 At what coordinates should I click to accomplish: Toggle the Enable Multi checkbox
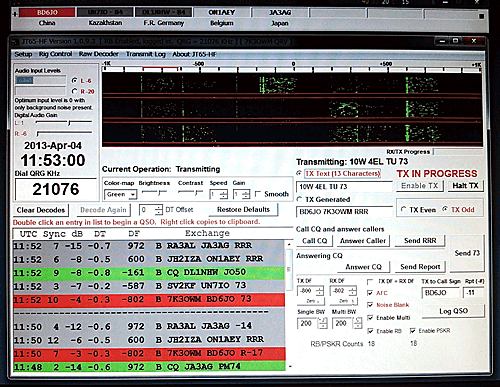click(x=369, y=318)
